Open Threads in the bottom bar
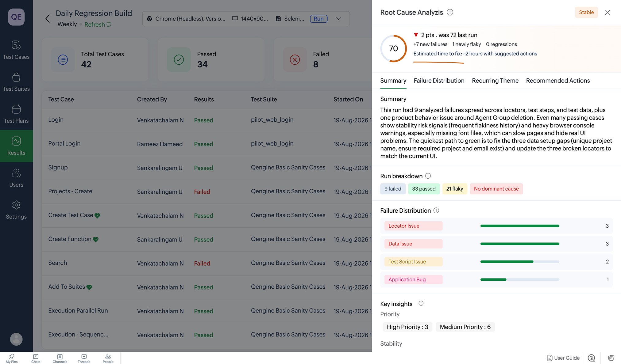The image size is (621, 364). tap(84, 358)
